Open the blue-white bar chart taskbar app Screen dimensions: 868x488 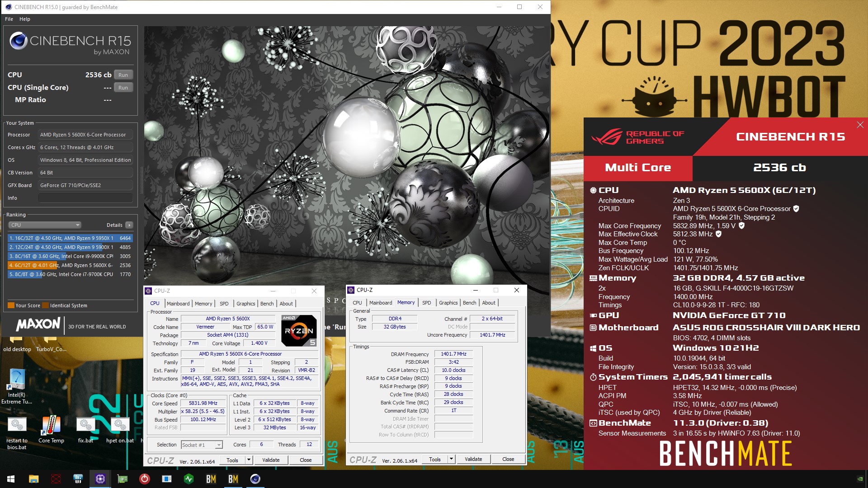tap(78, 479)
